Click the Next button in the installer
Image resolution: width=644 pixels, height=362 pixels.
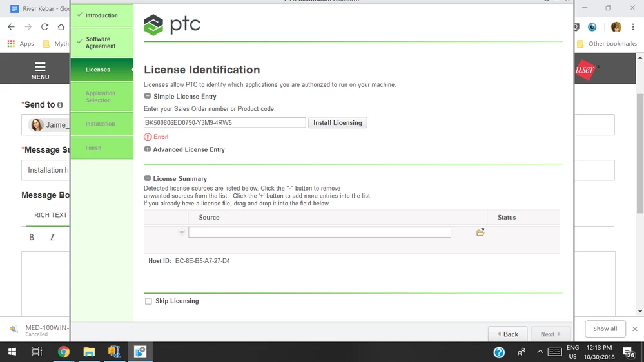551,334
